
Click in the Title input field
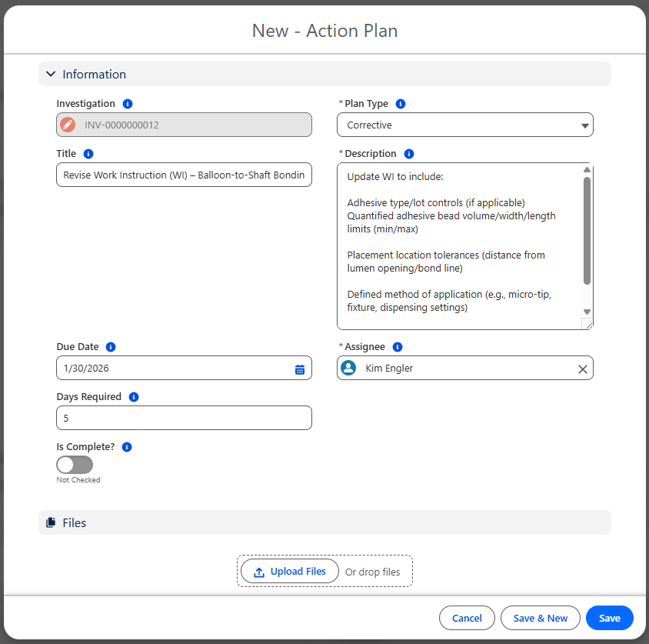coord(184,175)
